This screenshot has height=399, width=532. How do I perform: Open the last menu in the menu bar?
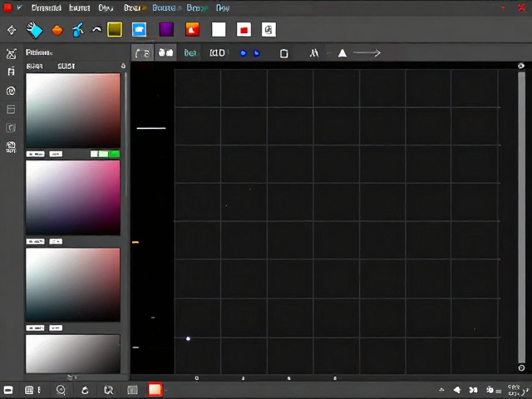tap(223, 7)
